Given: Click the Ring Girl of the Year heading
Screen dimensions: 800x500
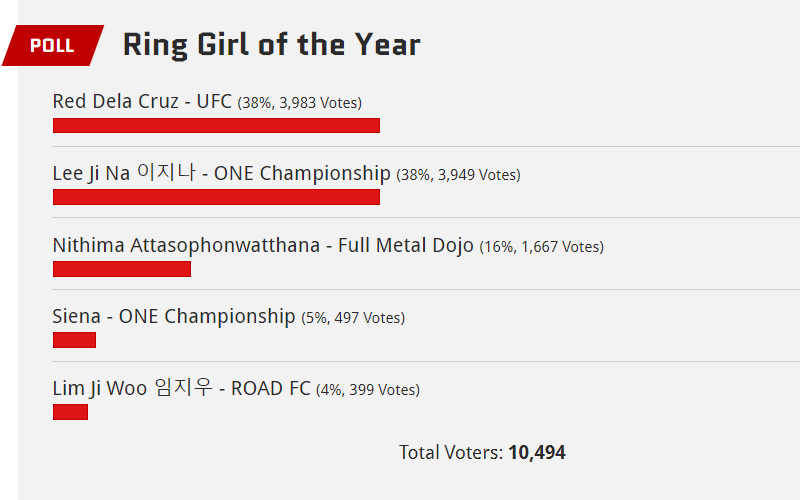Looking at the screenshot, I should tap(271, 45).
